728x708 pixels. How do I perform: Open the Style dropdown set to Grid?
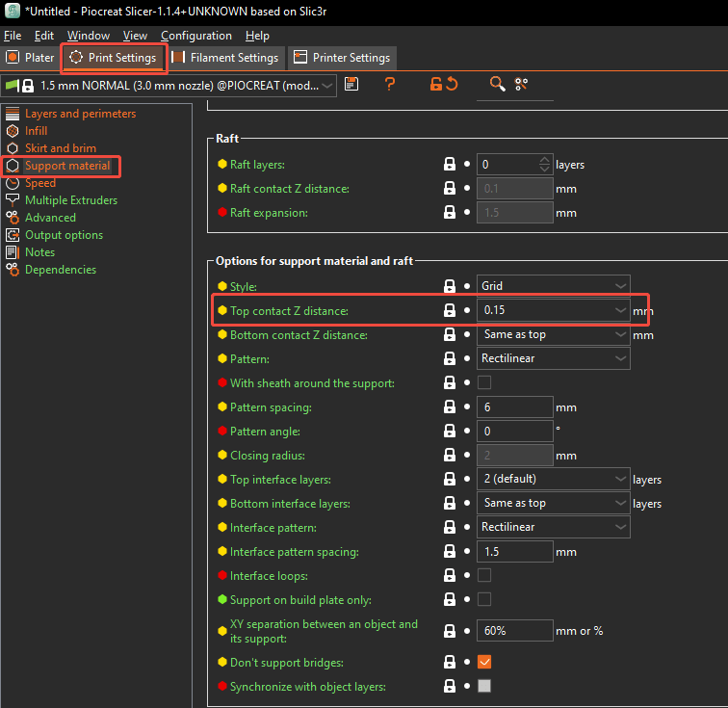(x=553, y=286)
